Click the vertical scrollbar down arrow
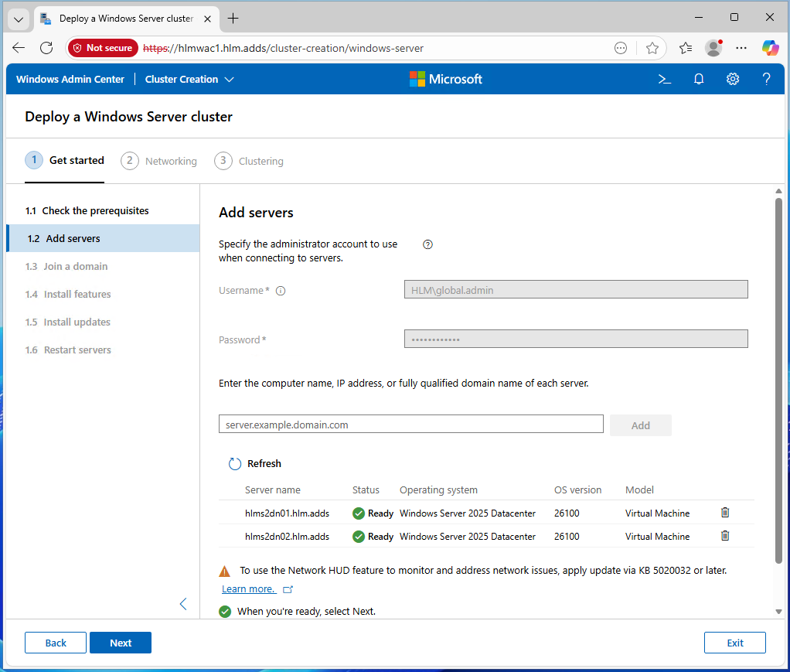The height and width of the screenshot is (672, 790). [778, 611]
